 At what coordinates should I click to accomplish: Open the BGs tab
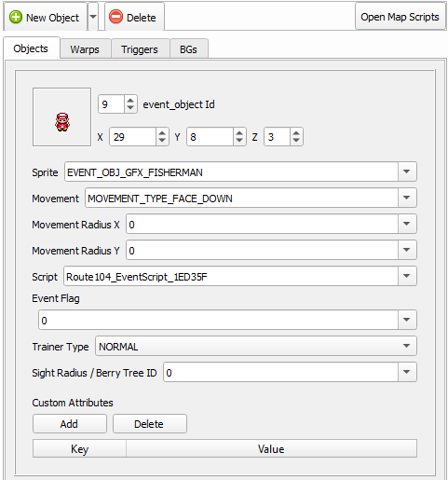point(188,49)
